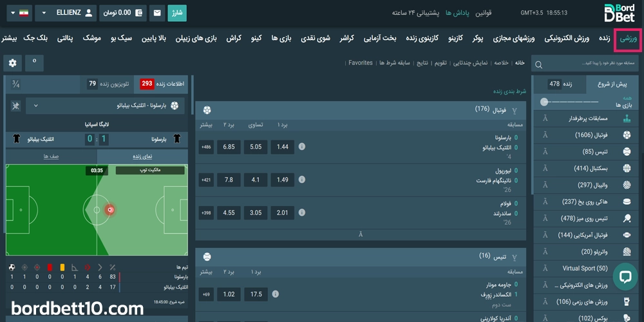
Task: Click the info icon for فولام match
Action: (302, 213)
